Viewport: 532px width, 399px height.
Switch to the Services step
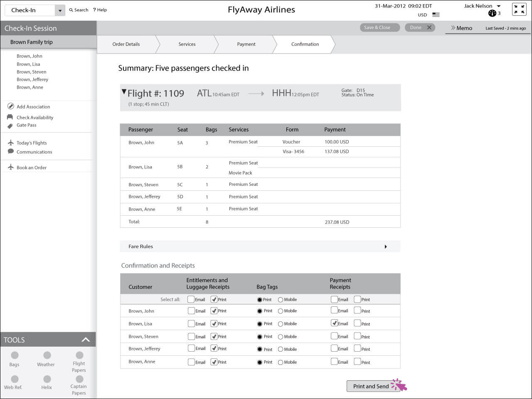[187, 44]
